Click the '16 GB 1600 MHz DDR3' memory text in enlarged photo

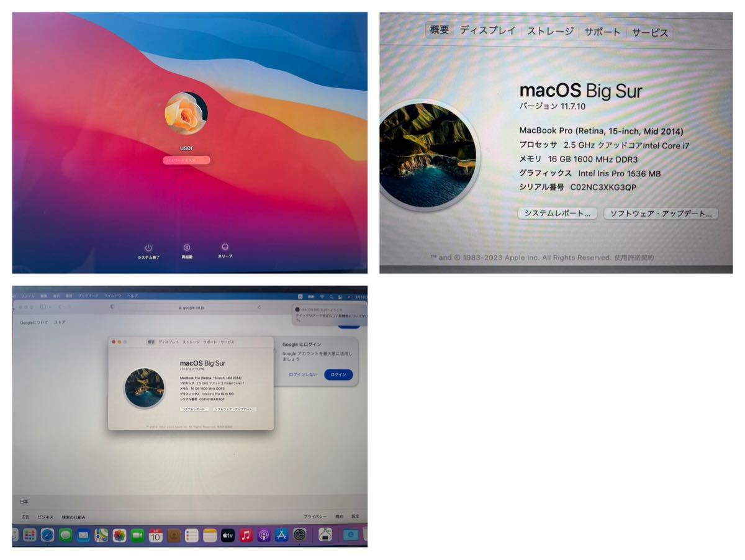[x=594, y=160]
